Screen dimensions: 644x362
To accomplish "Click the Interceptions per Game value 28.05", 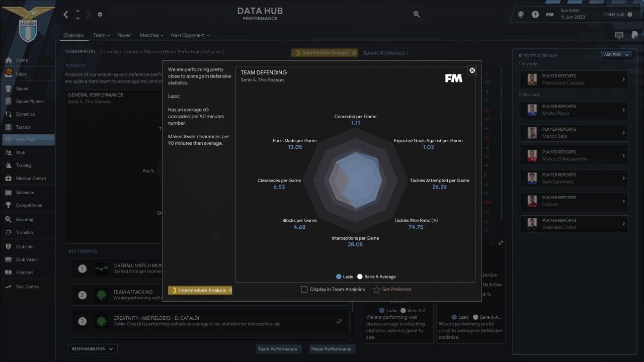I will point(355,244).
